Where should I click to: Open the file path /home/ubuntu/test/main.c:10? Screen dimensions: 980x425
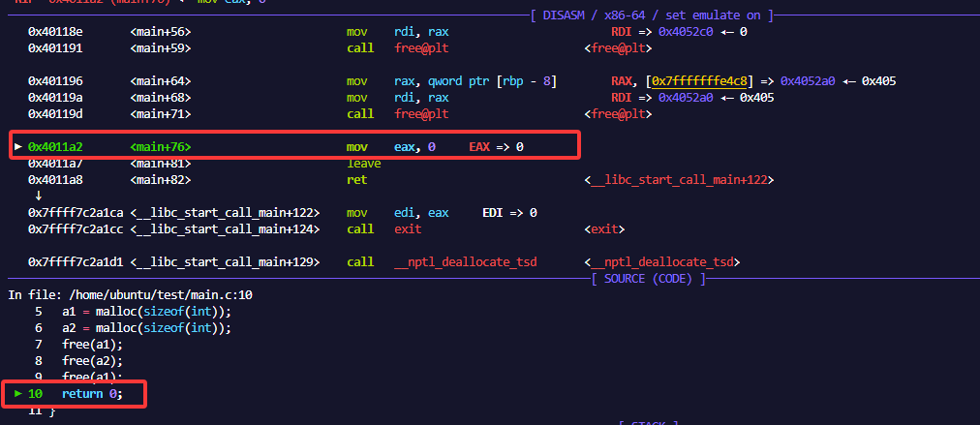tap(159, 294)
